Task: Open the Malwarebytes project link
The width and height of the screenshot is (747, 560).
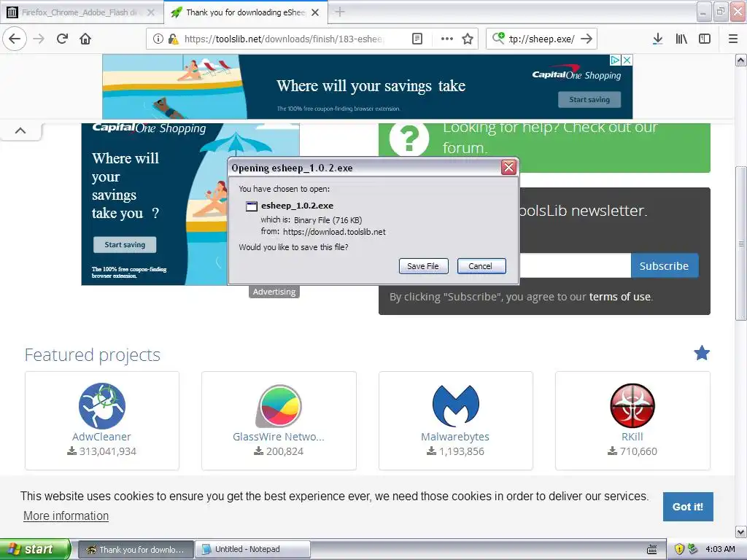Action: click(455, 437)
